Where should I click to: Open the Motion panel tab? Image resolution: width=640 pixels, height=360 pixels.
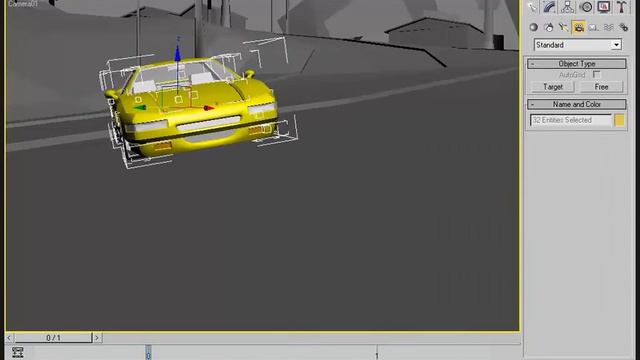click(x=586, y=7)
